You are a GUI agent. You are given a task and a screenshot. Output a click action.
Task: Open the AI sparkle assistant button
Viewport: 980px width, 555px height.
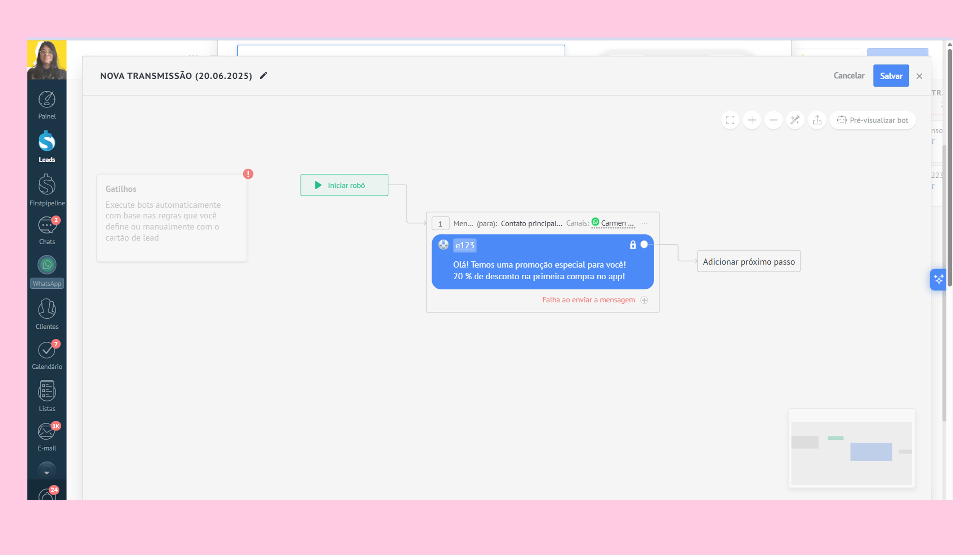point(938,279)
